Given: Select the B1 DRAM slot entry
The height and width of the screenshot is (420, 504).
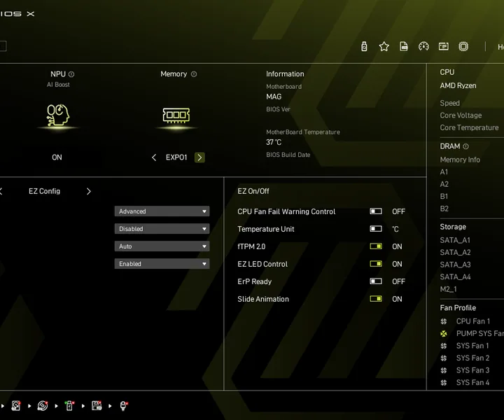Looking at the screenshot, I should click(x=444, y=196).
